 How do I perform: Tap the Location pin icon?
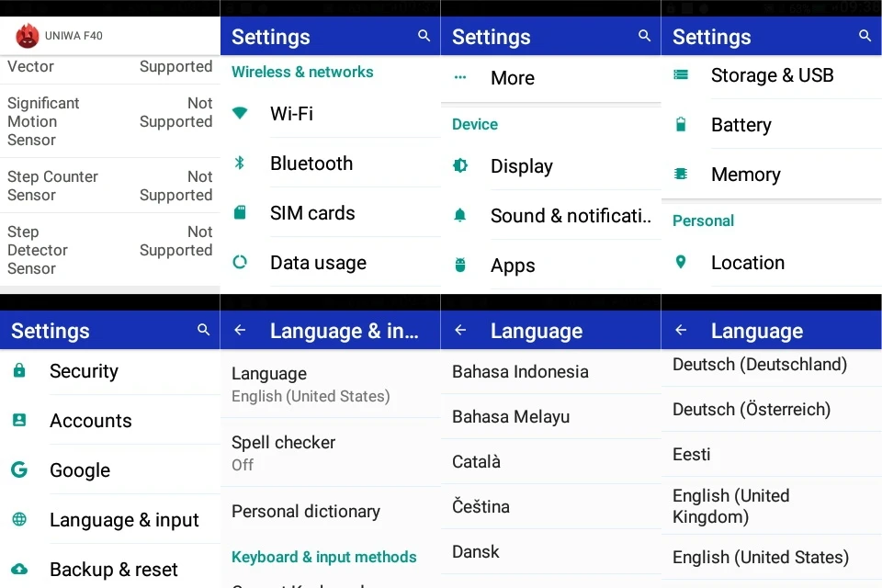[681, 262]
